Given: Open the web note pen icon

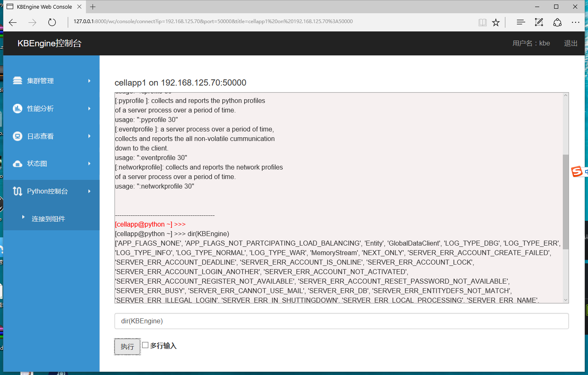Looking at the screenshot, I should tap(539, 22).
